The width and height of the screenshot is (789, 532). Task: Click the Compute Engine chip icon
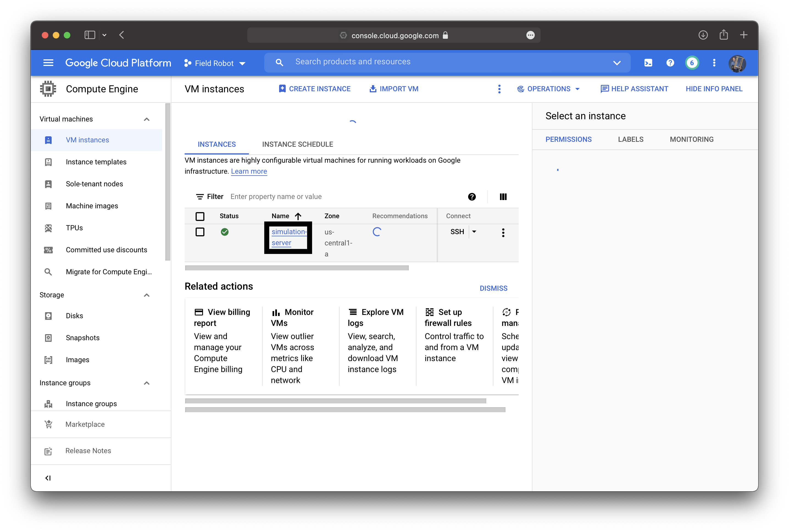click(48, 89)
